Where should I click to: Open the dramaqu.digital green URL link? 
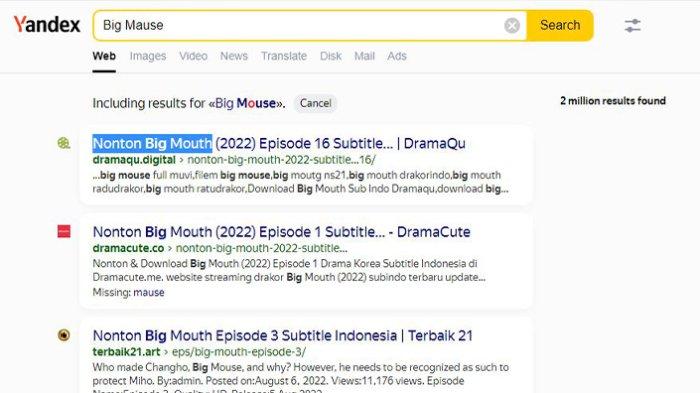134,160
